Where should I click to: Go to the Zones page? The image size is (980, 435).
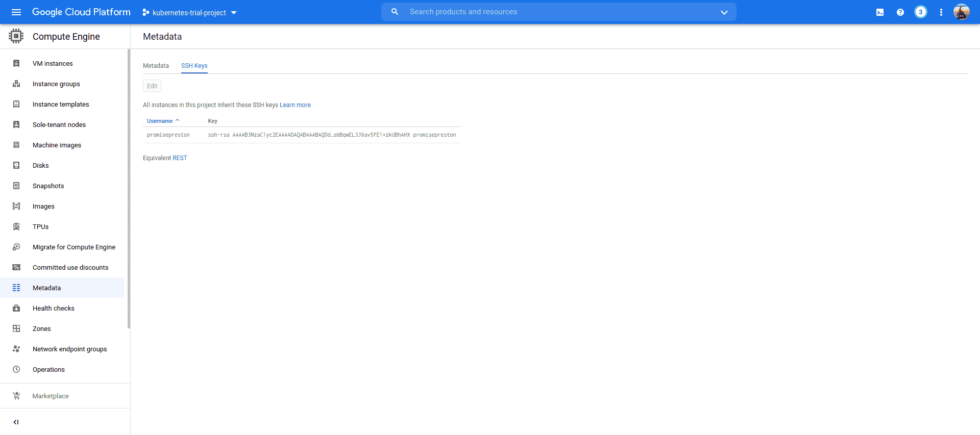42,328
